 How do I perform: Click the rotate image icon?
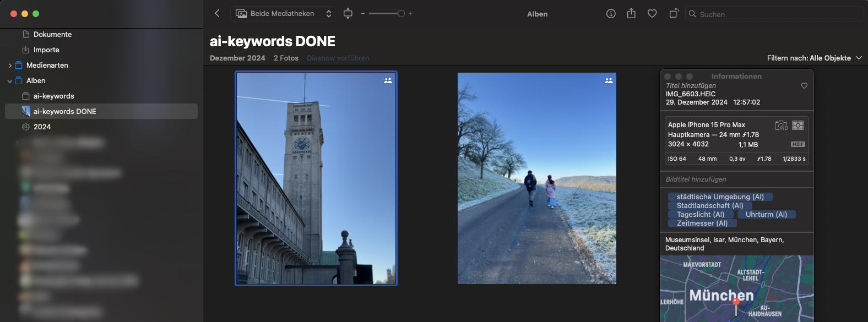pyautogui.click(x=674, y=14)
